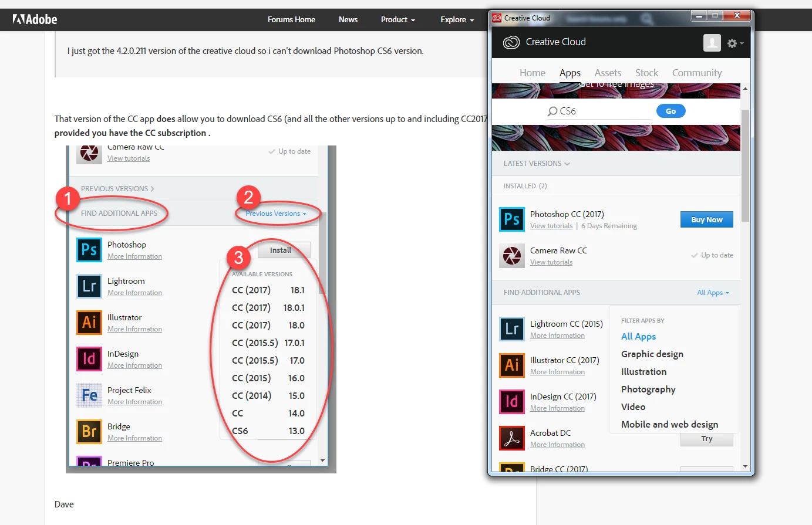Click the Creative Cloud logo in app header
This screenshot has height=525, width=812.
(x=511, y=42)
